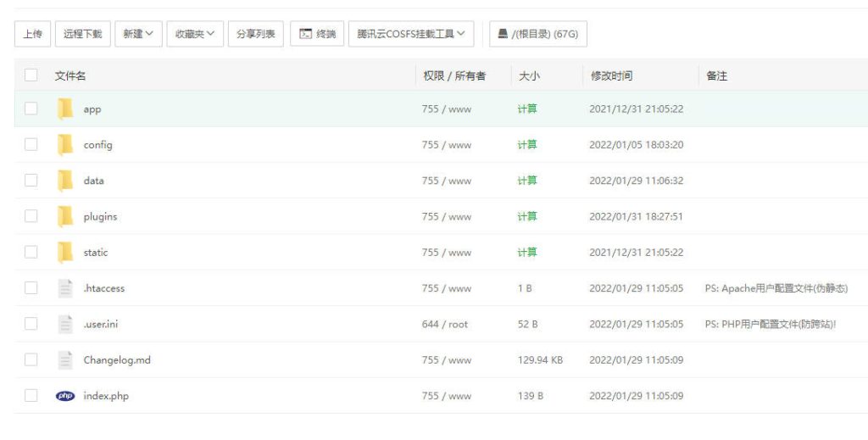
Task: Sort by 大小 column header
Action: coord(529,75)
